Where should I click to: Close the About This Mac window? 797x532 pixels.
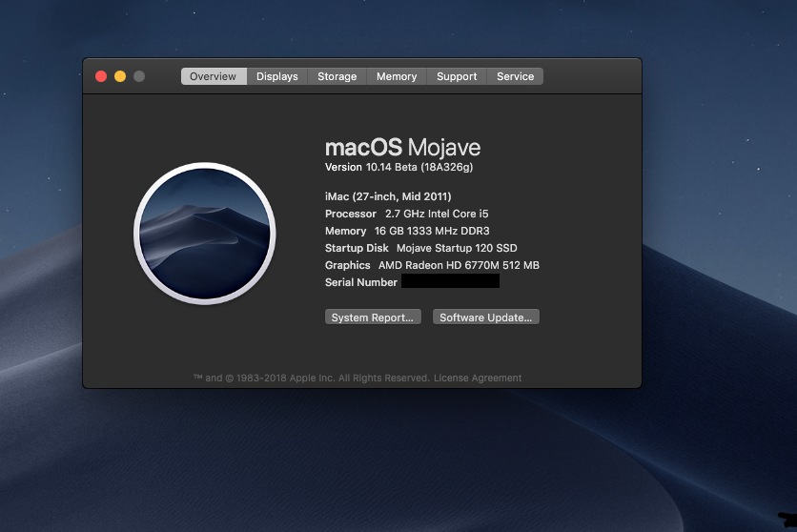101,76
